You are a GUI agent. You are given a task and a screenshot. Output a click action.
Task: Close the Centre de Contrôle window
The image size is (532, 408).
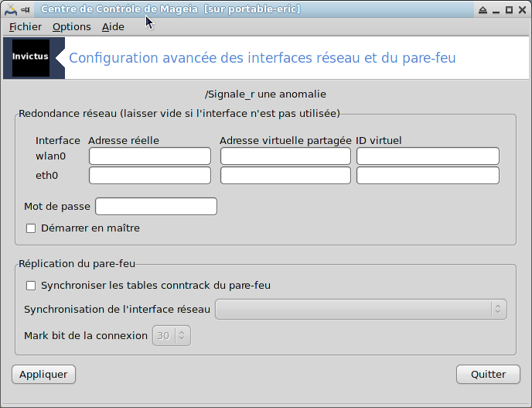coord(523,10)
